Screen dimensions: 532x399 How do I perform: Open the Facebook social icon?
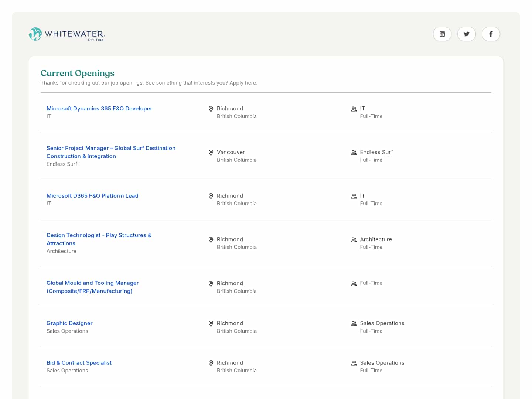491,34
